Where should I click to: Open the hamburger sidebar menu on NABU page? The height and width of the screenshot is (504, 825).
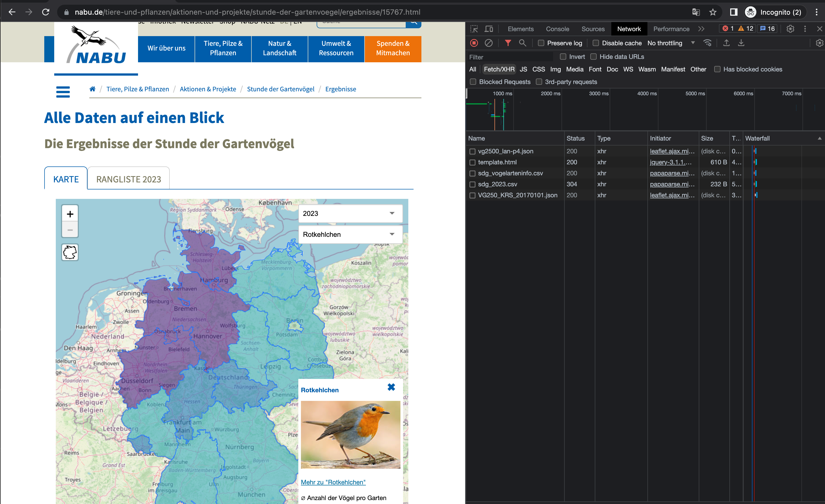coord(63,92)
